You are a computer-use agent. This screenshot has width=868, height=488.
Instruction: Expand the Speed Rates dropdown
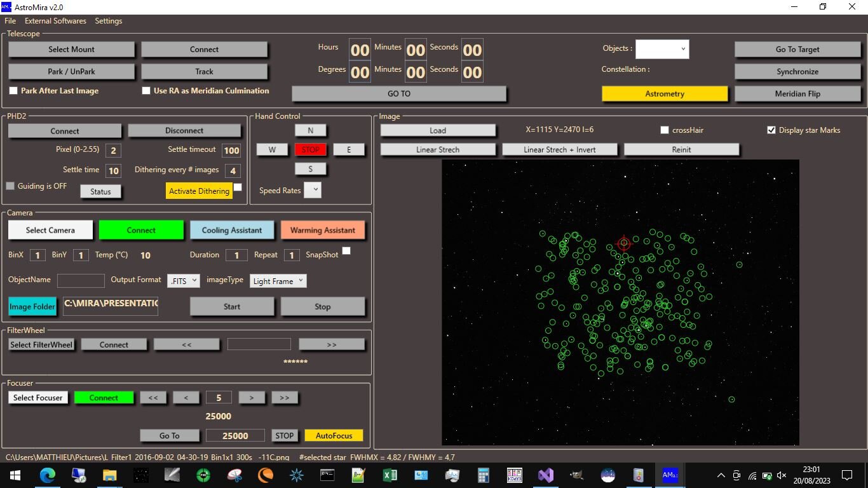[x=313, y=190]
